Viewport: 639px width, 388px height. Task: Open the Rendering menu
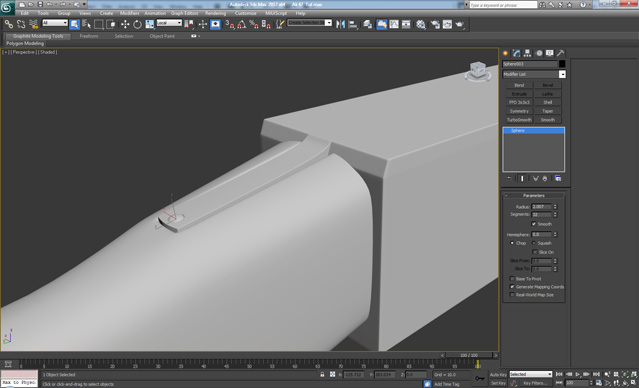point(216,13)
